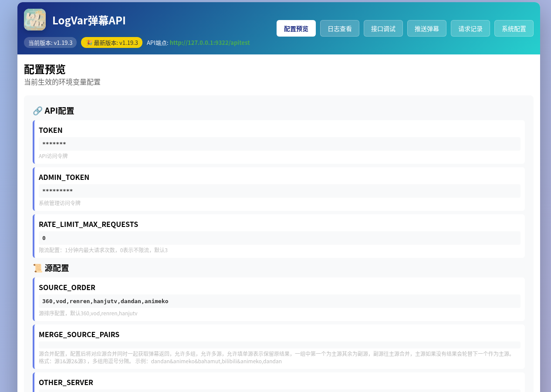The height and width of the screenshot is (392, 551).
Task: Click the OTHER_SERVER label
Action: (66, 382)
